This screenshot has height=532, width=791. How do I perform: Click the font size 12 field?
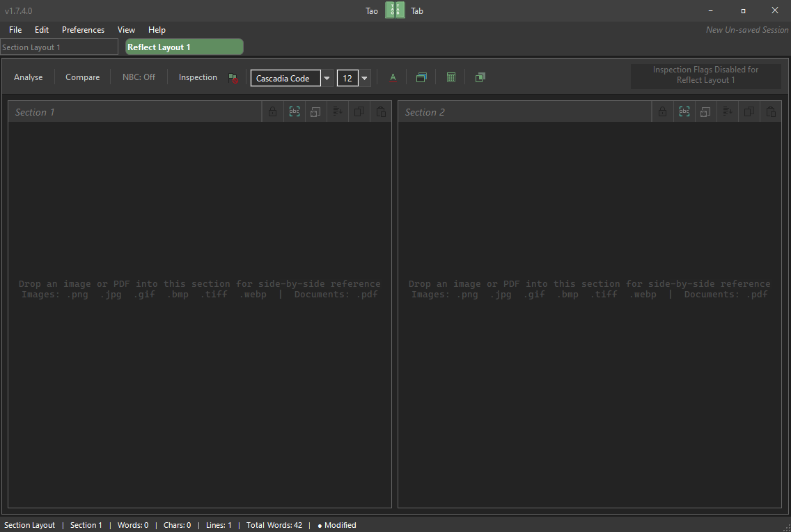[347, 78]
